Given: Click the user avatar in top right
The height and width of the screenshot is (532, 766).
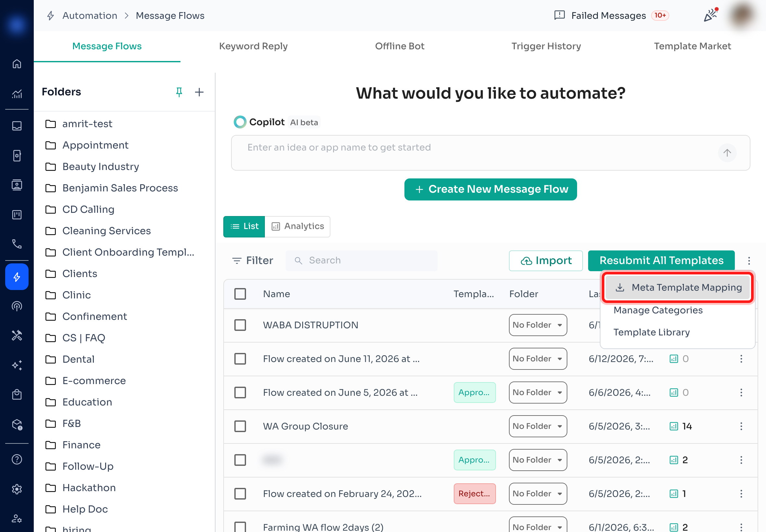Looking at the screenshot, I should [741, 15].
